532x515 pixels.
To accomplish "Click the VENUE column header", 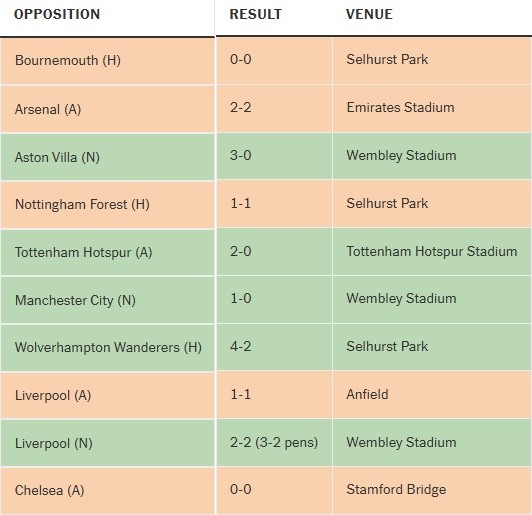I will coord(369,14).
